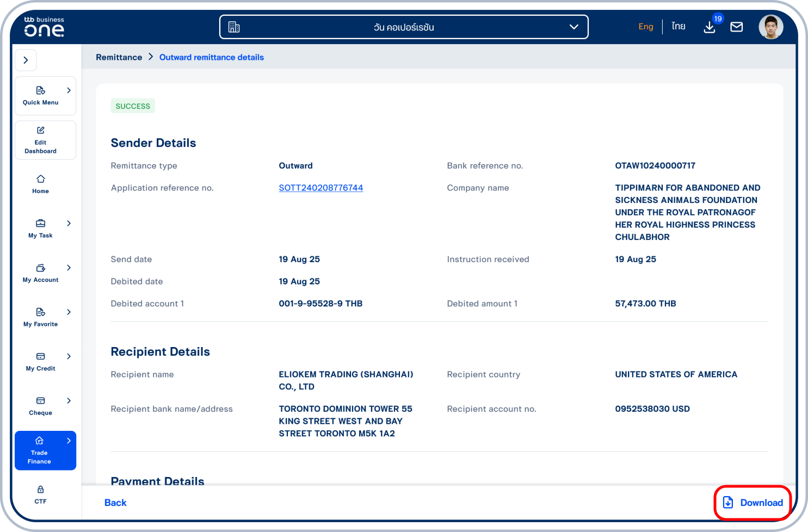Select Outward remittance details breadcrumb

pos(211,57)
